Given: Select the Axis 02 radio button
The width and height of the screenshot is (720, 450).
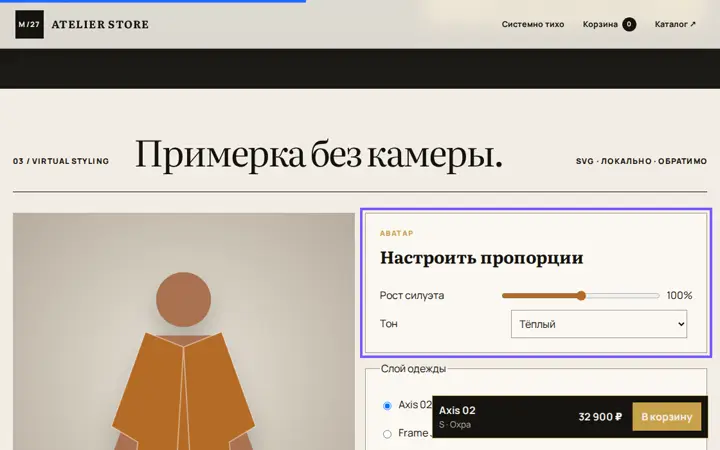Looking at the screenshot, I should click(x=387, y=405).
